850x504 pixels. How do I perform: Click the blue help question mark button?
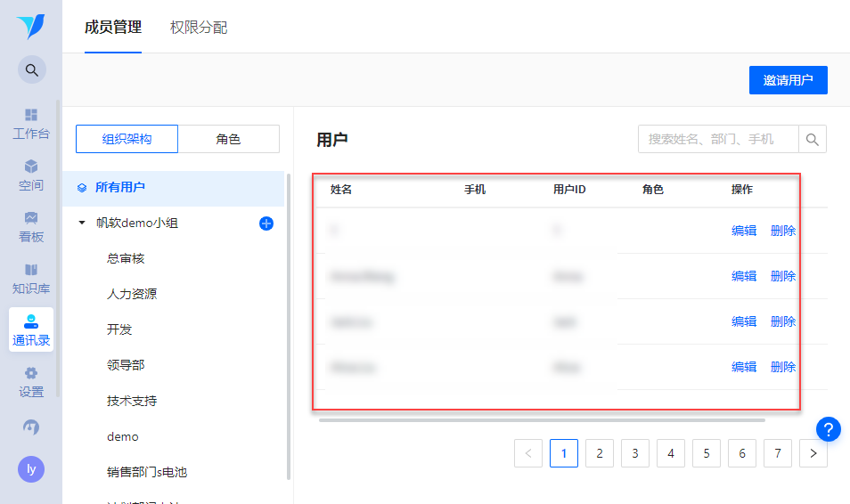(x=829, y=429)
